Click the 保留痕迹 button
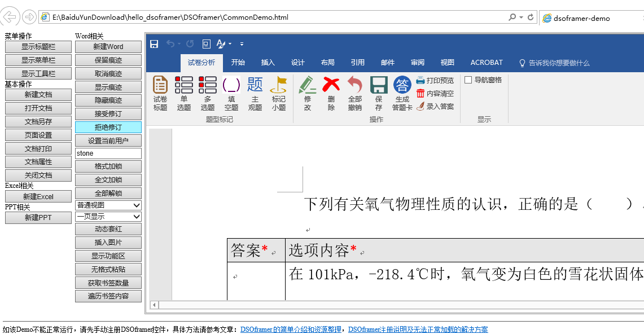644x334 pixels. tap(108, 60)
